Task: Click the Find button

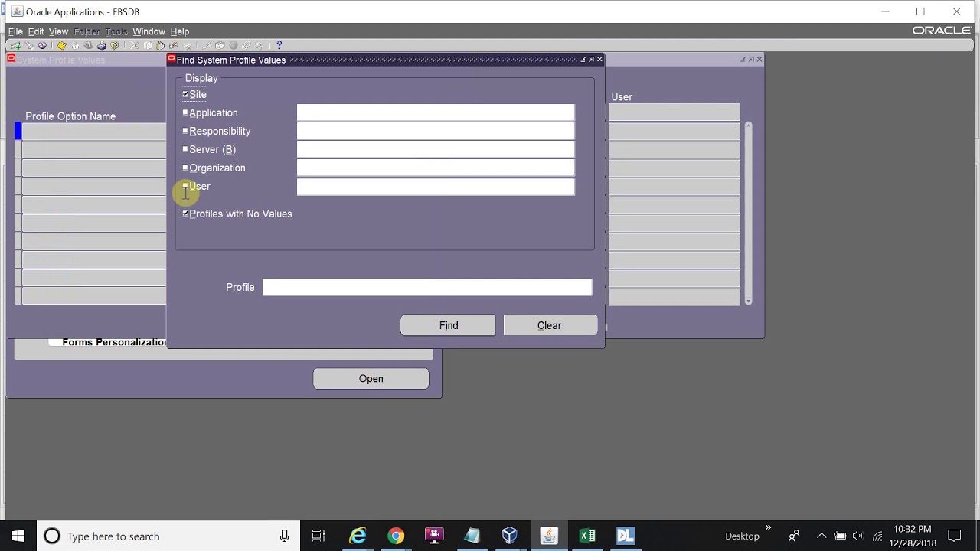Action: click(x=448, y=325)
